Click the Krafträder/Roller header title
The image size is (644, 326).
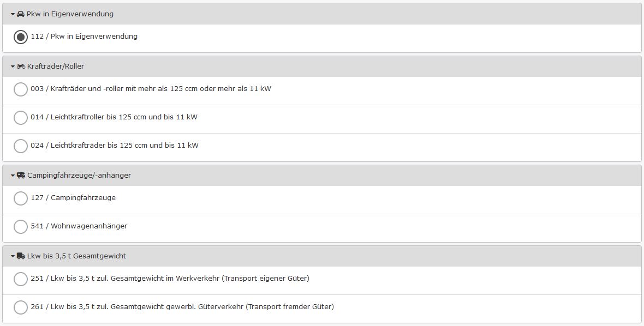[x=56, y=67]
